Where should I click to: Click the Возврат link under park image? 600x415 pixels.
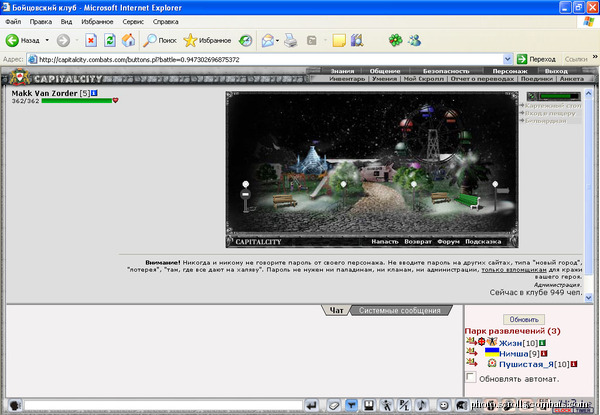pyautogui.click(x=418, y=241)
